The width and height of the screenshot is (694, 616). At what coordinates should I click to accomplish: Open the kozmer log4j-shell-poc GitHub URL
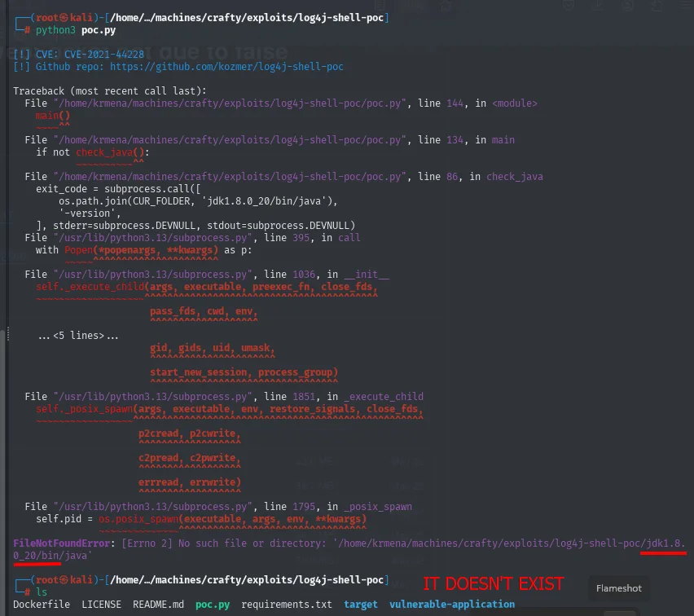coord(226,67)
